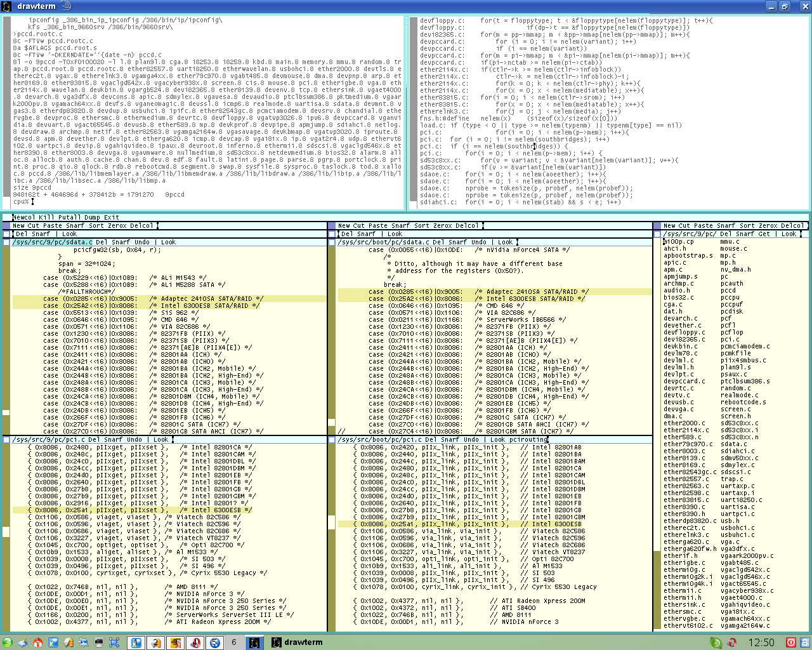812x650 pixels.
Task: Click random.c in the directory listing
Action: click(735, 388)
